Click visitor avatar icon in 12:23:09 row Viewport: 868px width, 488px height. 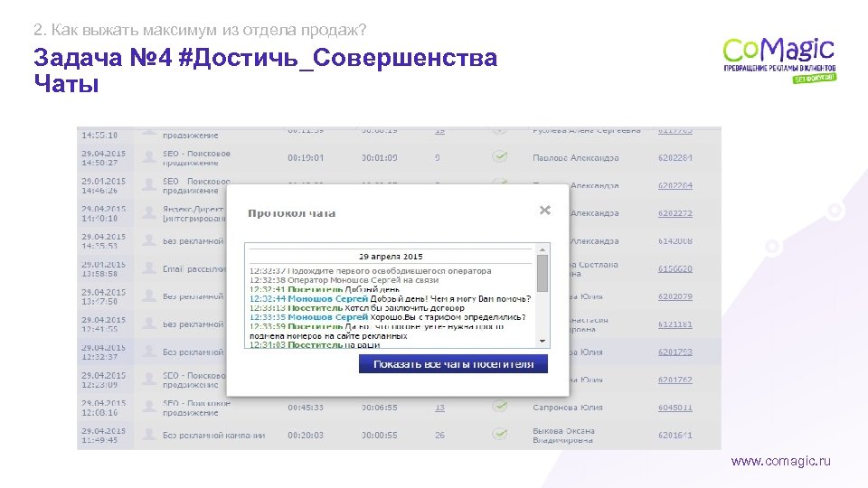click(x=148, y=379)
